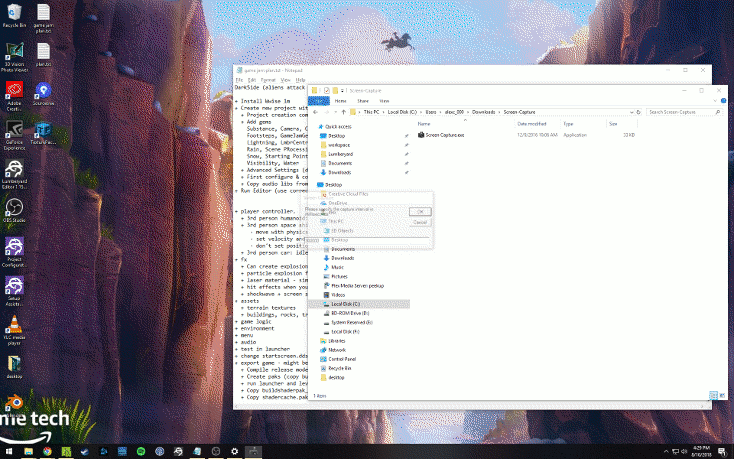Open the game jam plan.txt desktop file
The height and width of the screenshot is (459, 734).
pyautogui.click(x=43, y=18)
